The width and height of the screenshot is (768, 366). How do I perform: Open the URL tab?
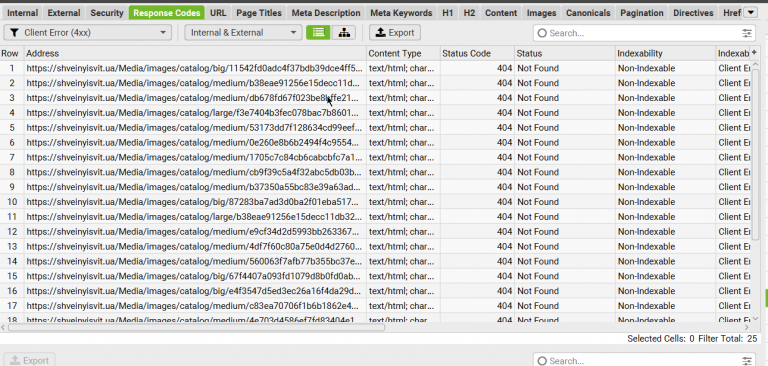pyautogui.click(x=218, y=13)
